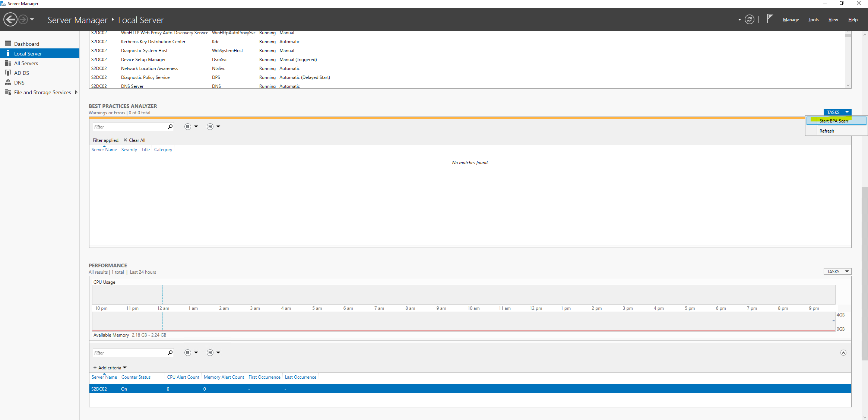This screenshot has height=420, width=868.
Task: Choose Start BPA Scan menu option
Action: (833, 121)
